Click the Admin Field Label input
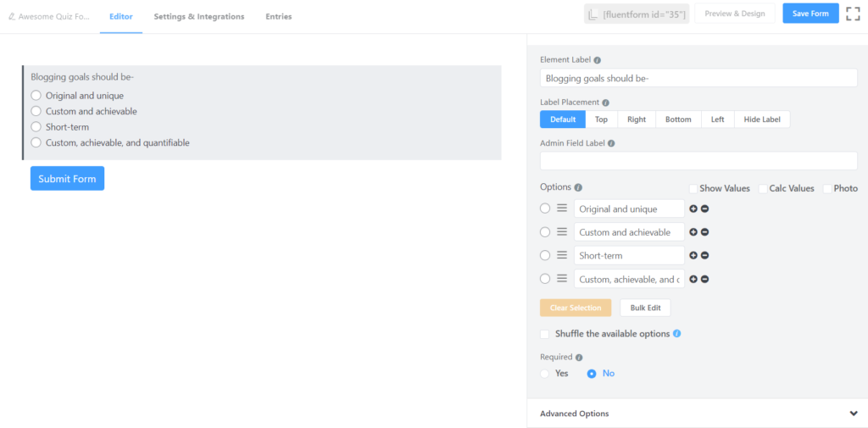868x428 pixels. coord(698,161)
